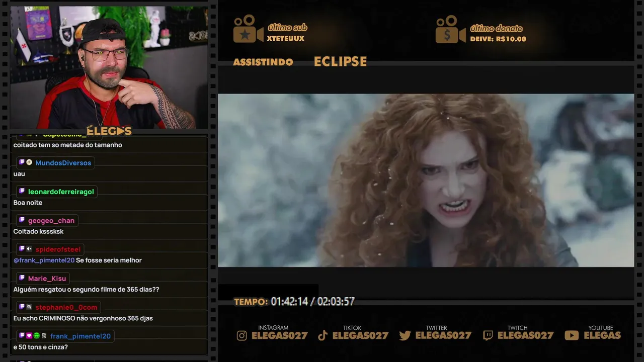This screenshot has height=362, width=644.
Task: Open geogeo_chan chat username
Action: coord(51,221)
